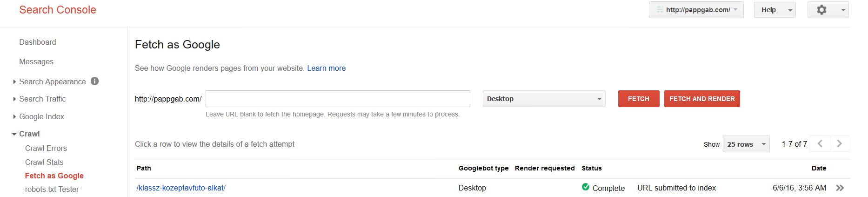
Task: Open the settings gear menu
Action: tap(828, 10)
